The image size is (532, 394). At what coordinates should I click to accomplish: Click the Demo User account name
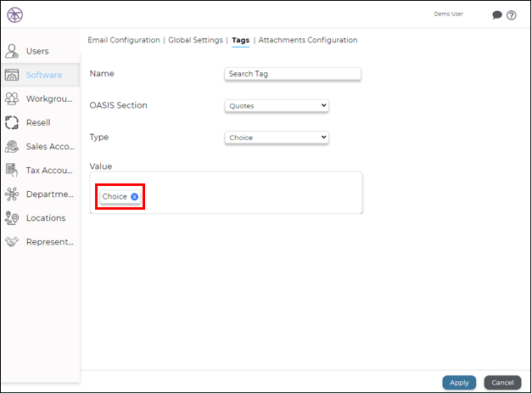[x=449, y=14]
